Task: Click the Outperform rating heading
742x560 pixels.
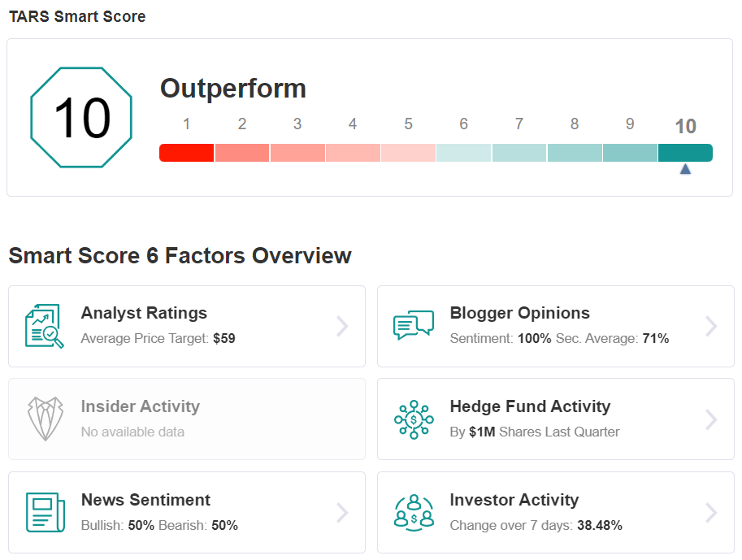Action: pyautogui.click(x=232, y=89)
